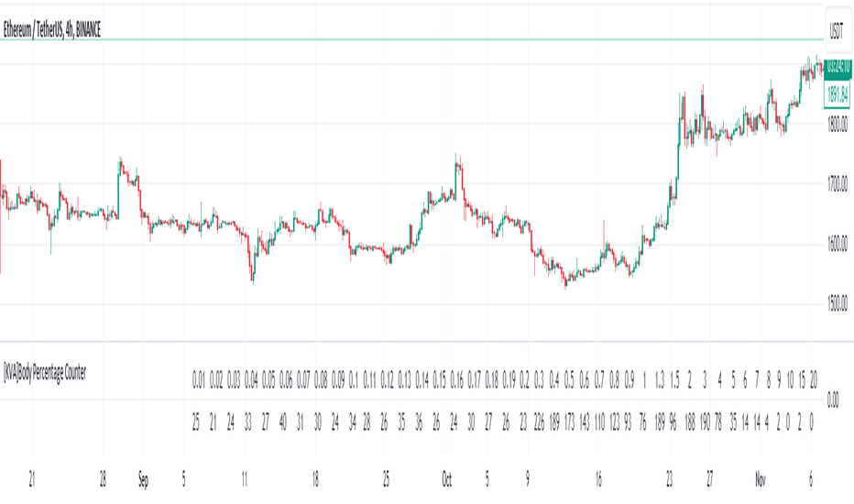Screen dimensions: 854x504
Task: Click the 1800.00 price axis label
Action: tap(838, 125)
